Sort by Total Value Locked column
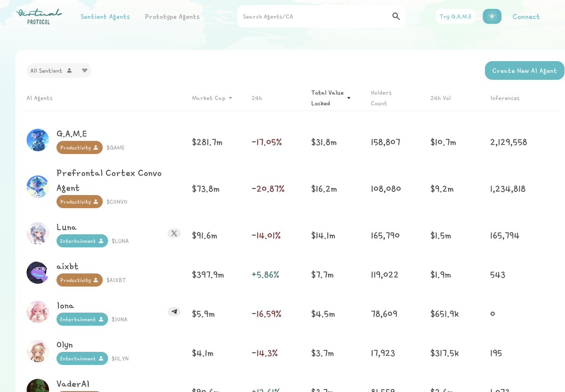This screenshot has height=392, width=565. tap(331, 98)
